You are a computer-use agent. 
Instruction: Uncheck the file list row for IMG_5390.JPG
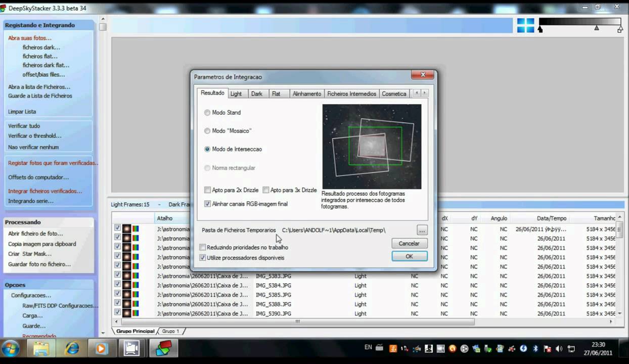click(117, 313)
